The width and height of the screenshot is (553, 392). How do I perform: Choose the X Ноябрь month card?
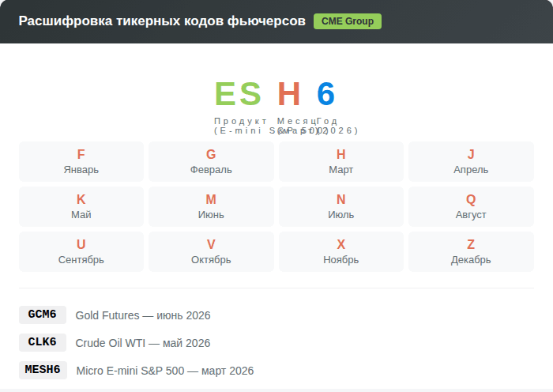[x=341, y=251]
